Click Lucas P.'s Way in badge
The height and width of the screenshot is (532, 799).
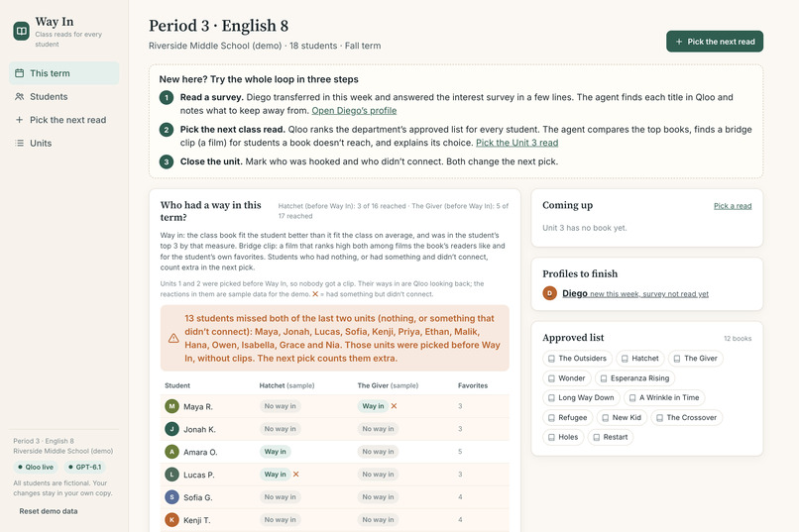click(x=276, y=475)
